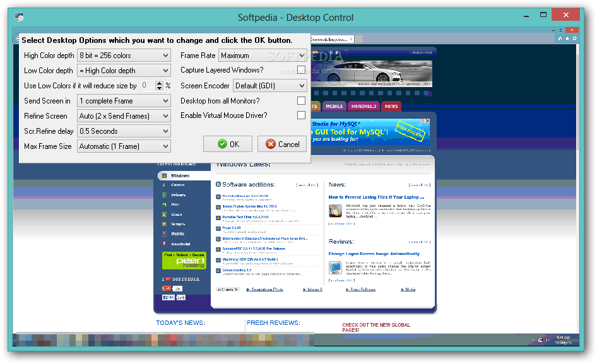This screenshot has height=364, width=597.
Task: Click the red X icon on Cancel
Action: pos(271,144)
